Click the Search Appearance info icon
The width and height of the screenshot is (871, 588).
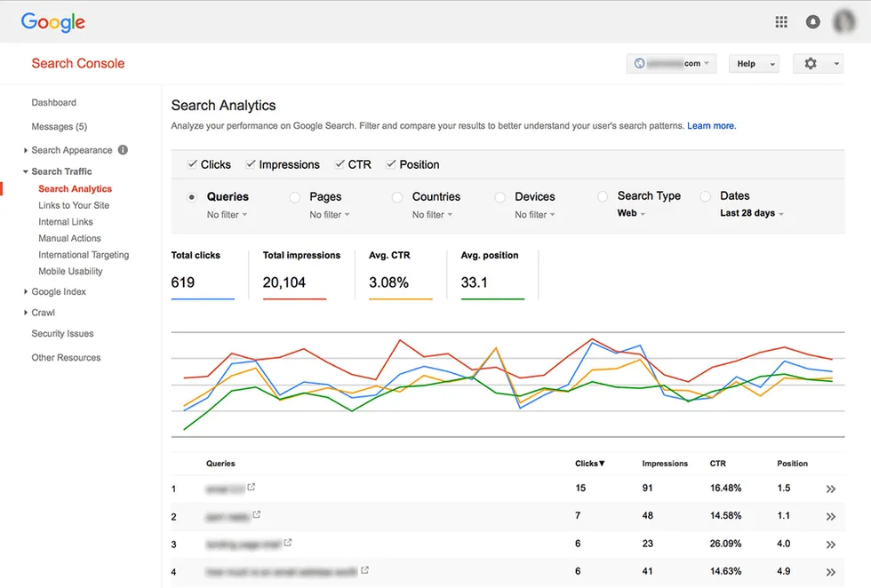pyautogui.click(x=123, y=150)
